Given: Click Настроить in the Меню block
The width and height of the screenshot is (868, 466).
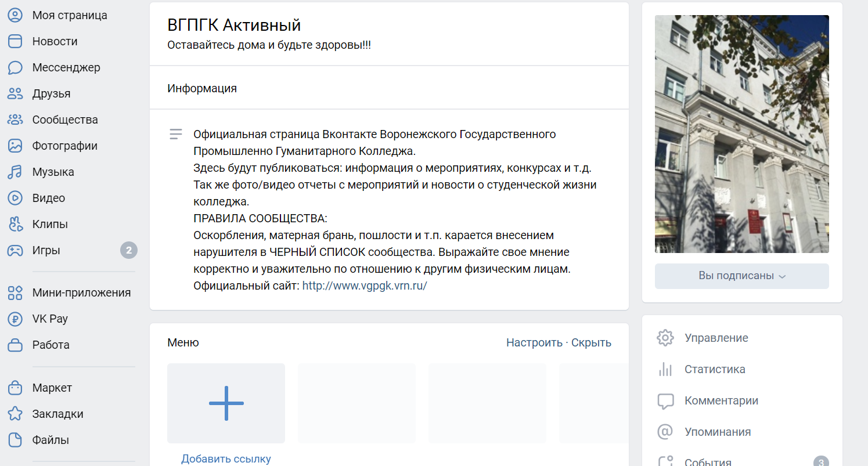Looking at the screenshot, I should pyautogui.click(x=534, y=342).
